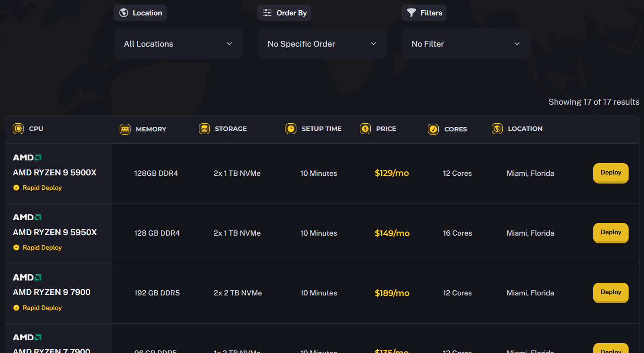Select the AMD RYZEN 9 5950X name
Screen dimensions: 644x353
[x=55, y=232]
